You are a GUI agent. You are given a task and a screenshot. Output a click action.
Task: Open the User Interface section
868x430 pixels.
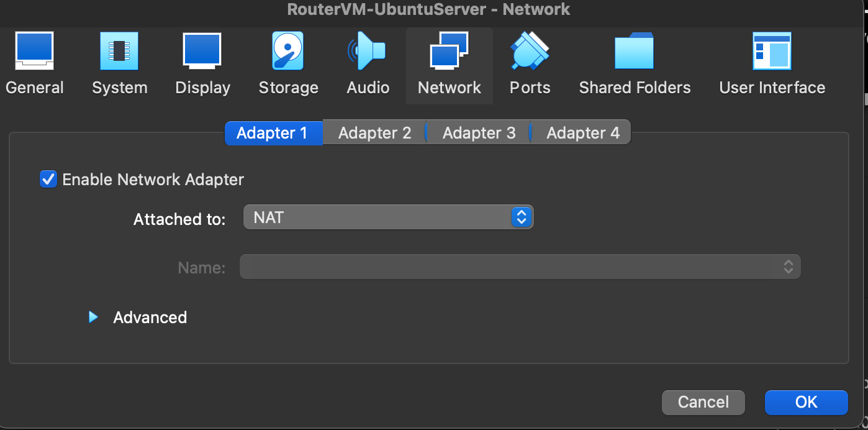pos(772,65)
